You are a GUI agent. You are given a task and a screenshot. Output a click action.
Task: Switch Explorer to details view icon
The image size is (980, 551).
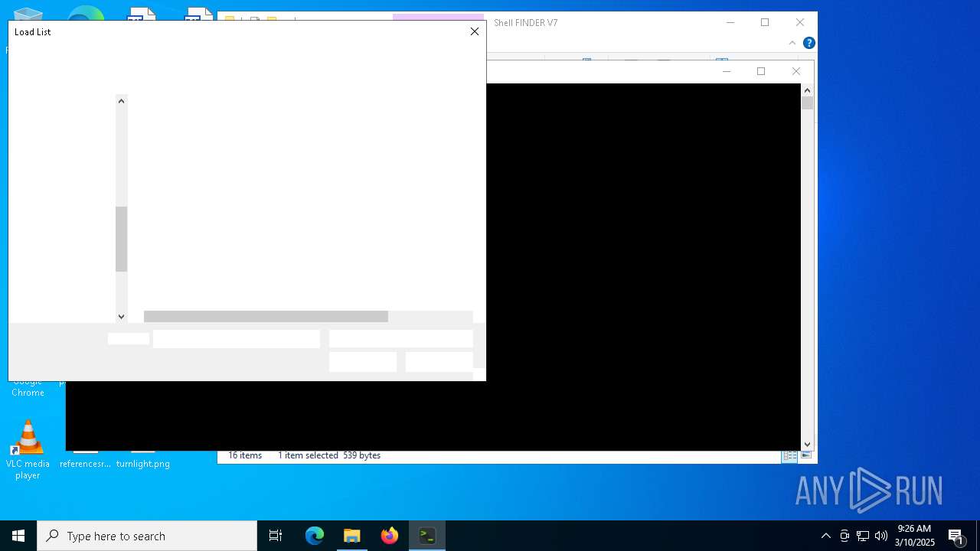click(789, 455)
